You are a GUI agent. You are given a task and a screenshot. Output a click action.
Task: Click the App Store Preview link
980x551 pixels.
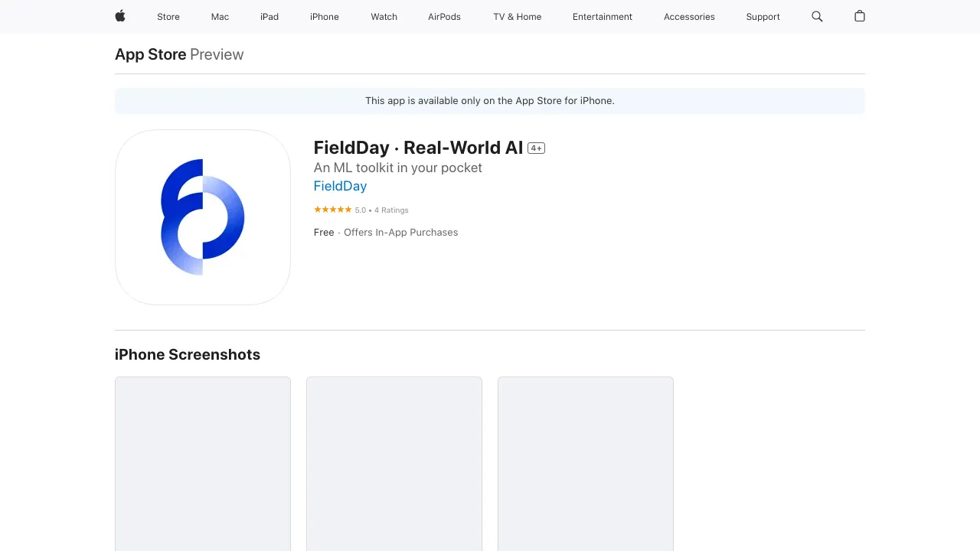click(x=179, y=54)
